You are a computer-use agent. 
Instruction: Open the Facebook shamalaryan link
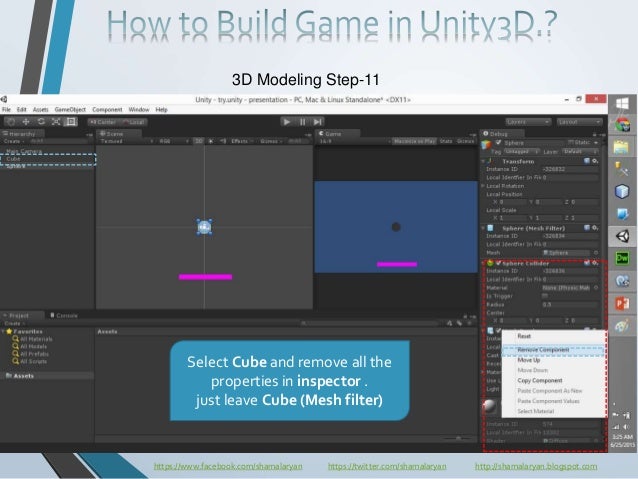click(x=228, y=466)
